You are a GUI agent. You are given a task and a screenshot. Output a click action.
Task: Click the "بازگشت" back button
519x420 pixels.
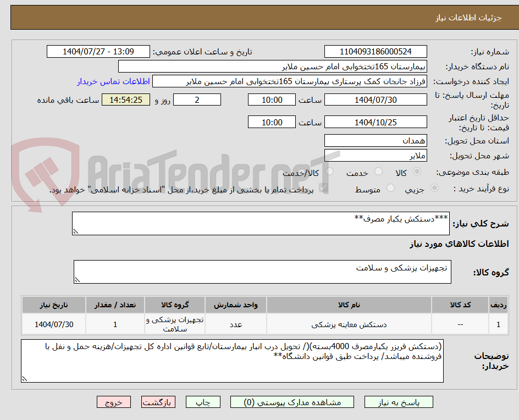(x=158, y=402)
